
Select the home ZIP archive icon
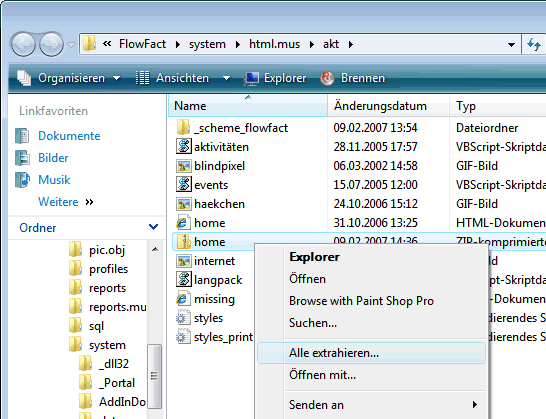click(x=184, y=241)
